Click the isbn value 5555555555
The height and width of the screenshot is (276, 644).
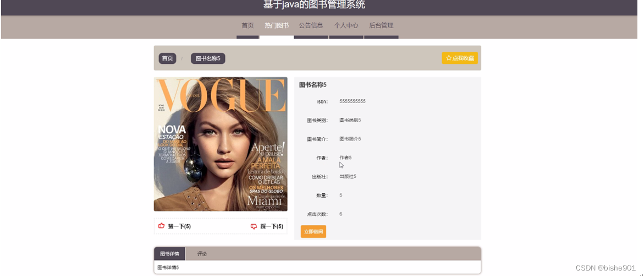(x=353, y=101)
